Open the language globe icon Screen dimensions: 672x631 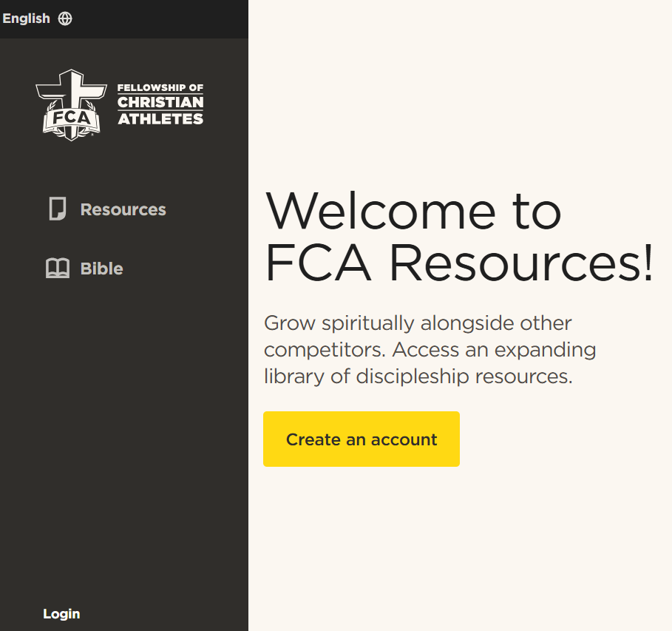tap(65, 18)
